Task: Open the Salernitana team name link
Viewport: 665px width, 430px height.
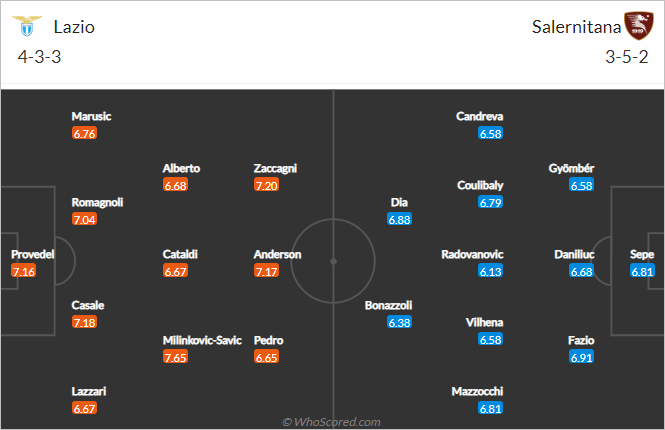Action: click(576, 27)
